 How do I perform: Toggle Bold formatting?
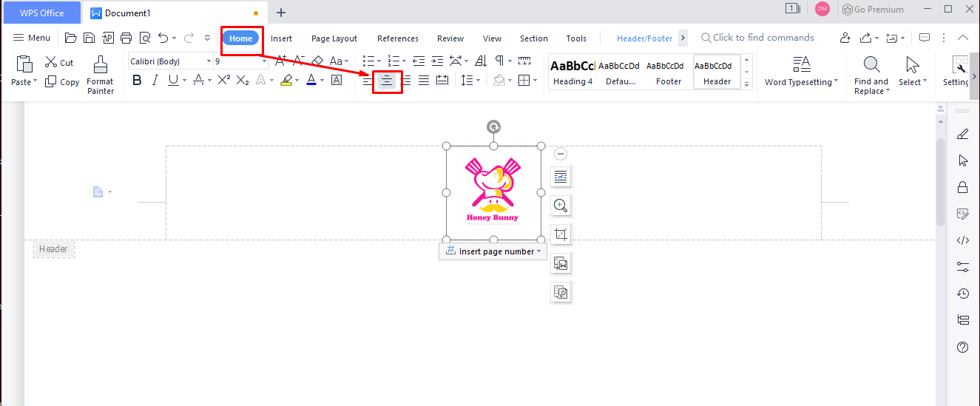(137, 80)
